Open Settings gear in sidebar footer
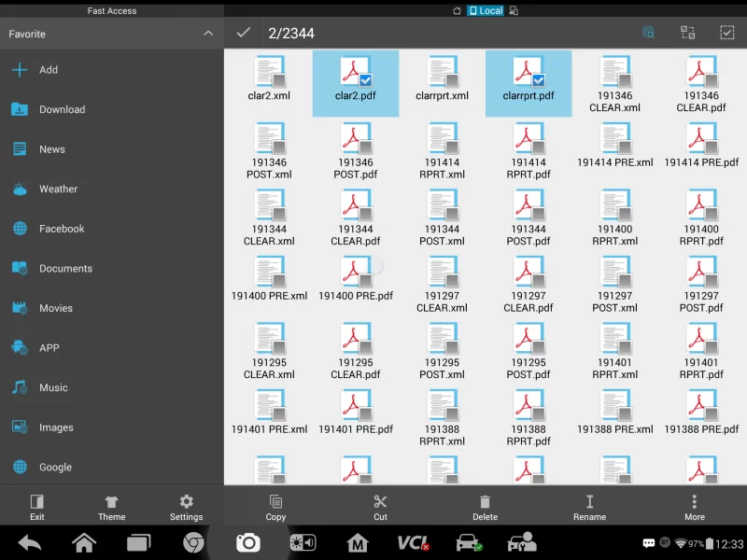 [186, 507]
